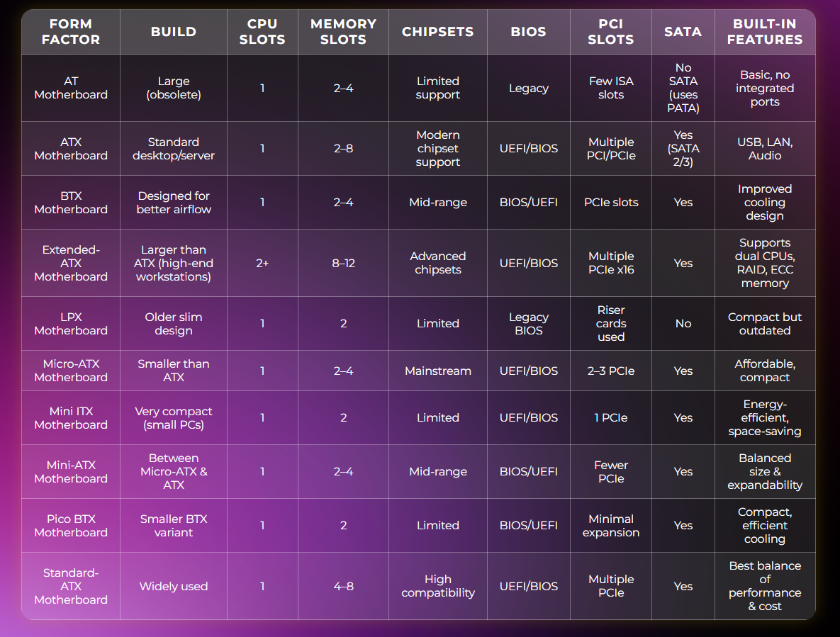Click the '2+' CPU slots cell
The width and height of the screenshot is (840, 637).
click(x=262, y=263)
